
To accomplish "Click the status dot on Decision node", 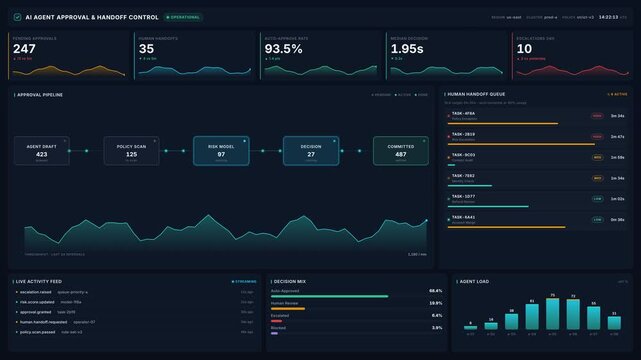I will pyautogui.click(x=334, y=141).
